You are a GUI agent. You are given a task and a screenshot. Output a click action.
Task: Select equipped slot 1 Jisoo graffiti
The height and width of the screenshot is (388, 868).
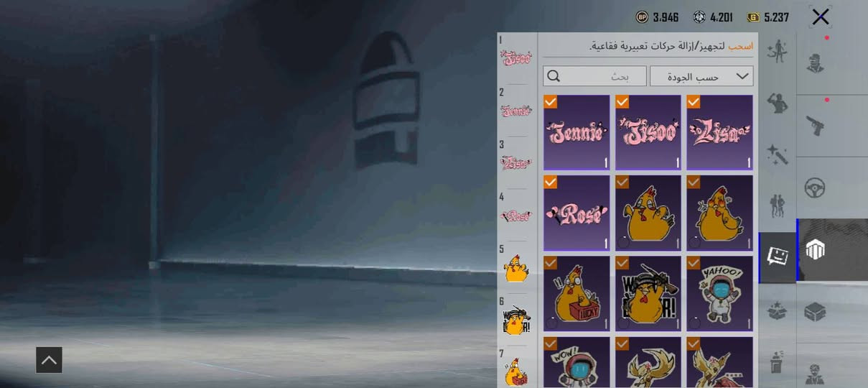click(516, 58)
